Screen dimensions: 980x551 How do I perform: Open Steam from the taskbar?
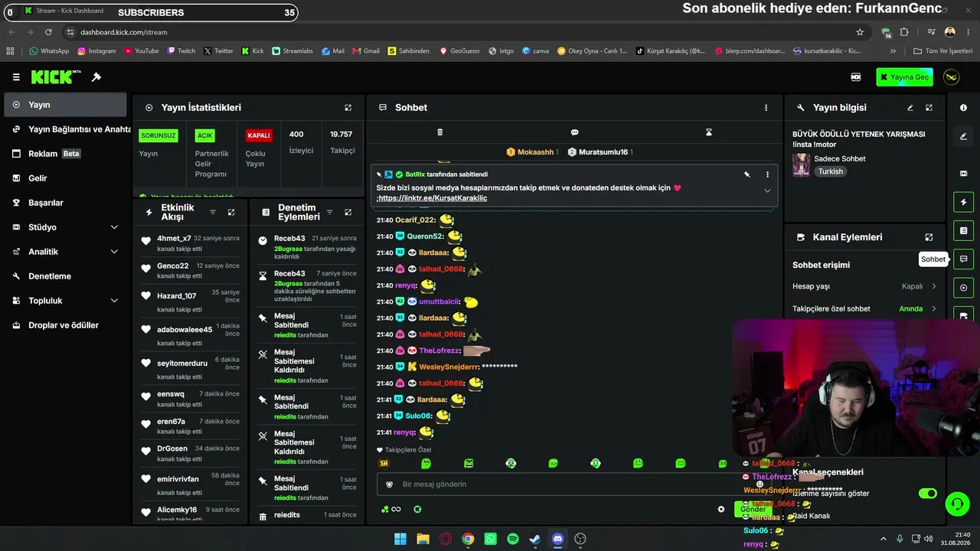point(535,539)
